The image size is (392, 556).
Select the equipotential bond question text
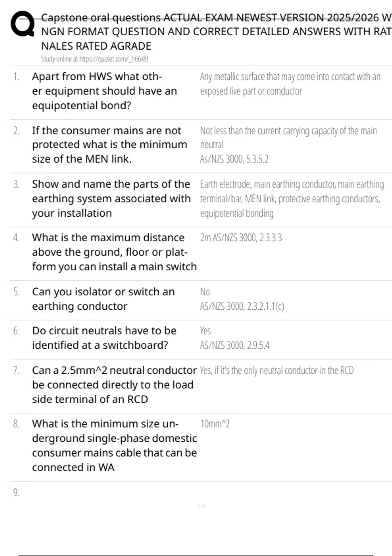104,91
